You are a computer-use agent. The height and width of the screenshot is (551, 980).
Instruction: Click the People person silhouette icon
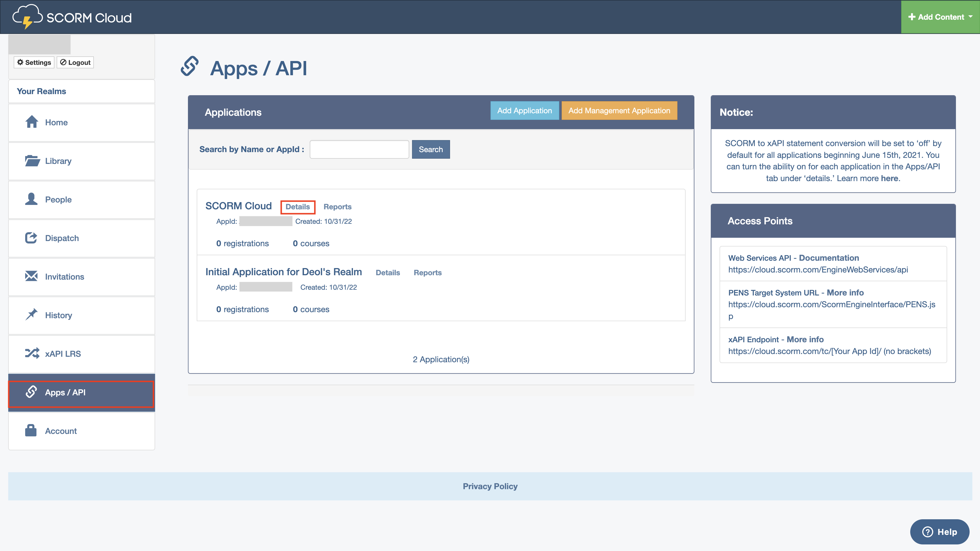tap(31, 199)
